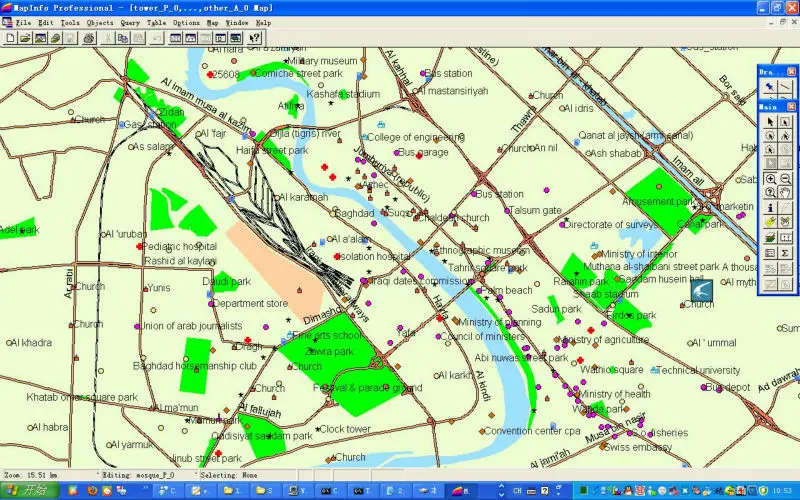Select the Zoom-in tool in Main palette
This screenshot has height=500, width=800.
(x=770, y=178)
